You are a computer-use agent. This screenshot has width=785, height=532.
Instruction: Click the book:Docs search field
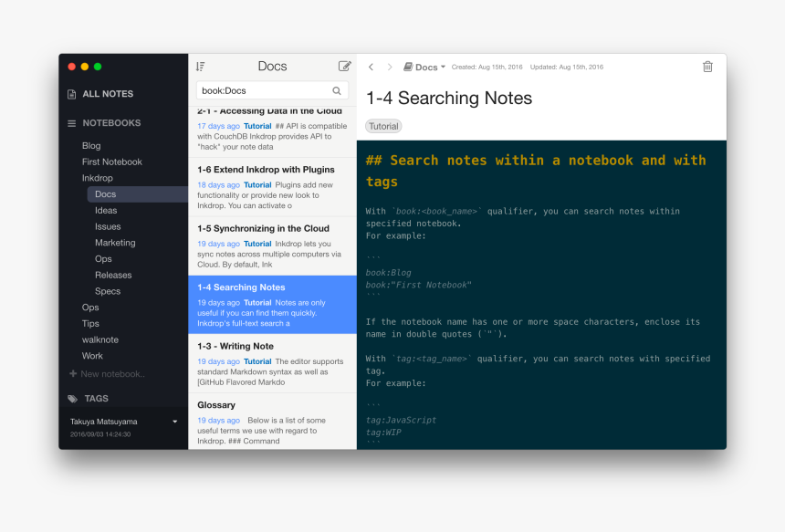pos(272,90)
